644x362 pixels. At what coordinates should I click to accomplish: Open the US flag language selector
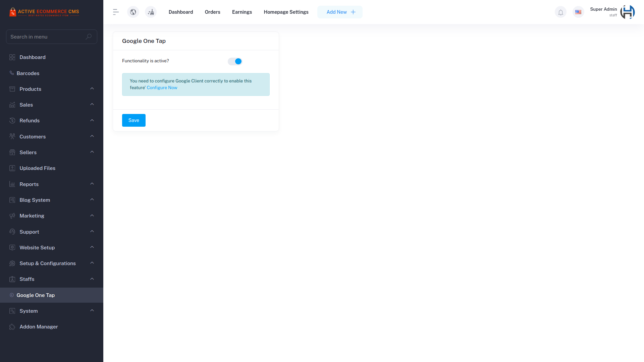point(578,12)
